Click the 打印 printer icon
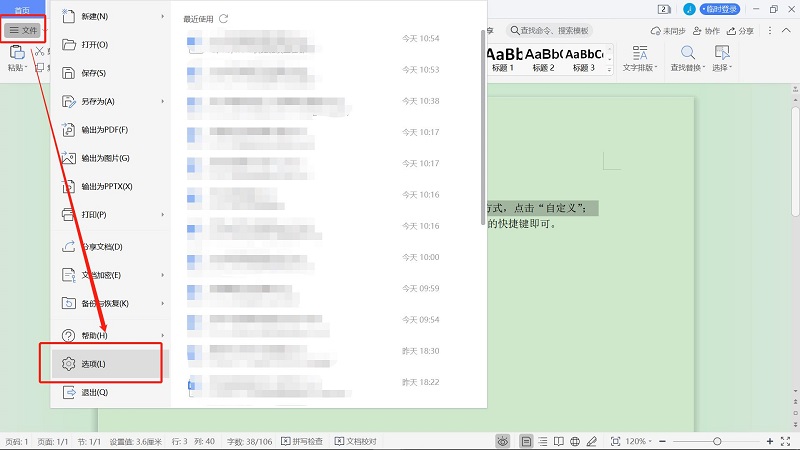Screen dimensions: 800x450 point(68,215)
